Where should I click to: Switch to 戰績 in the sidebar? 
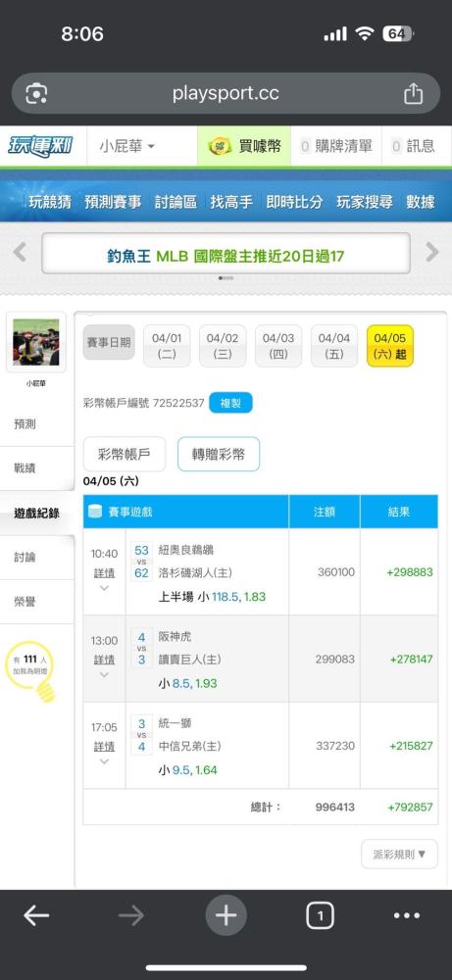pos(25,468)
